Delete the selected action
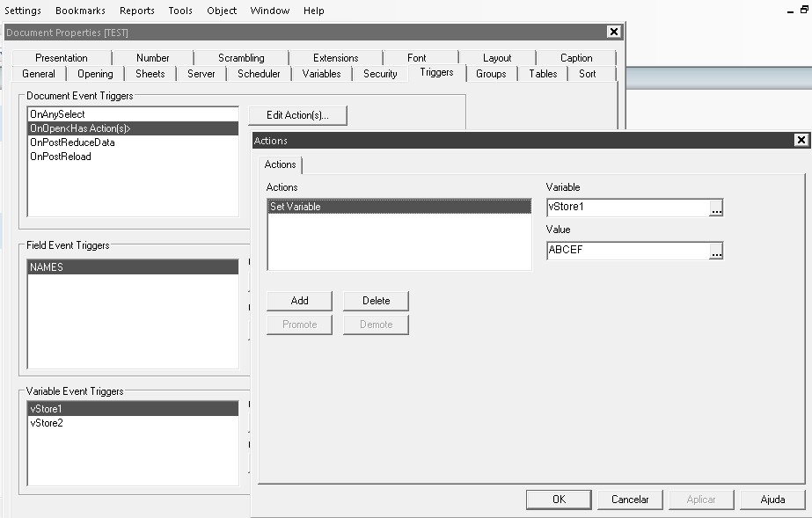 (376, 301)
